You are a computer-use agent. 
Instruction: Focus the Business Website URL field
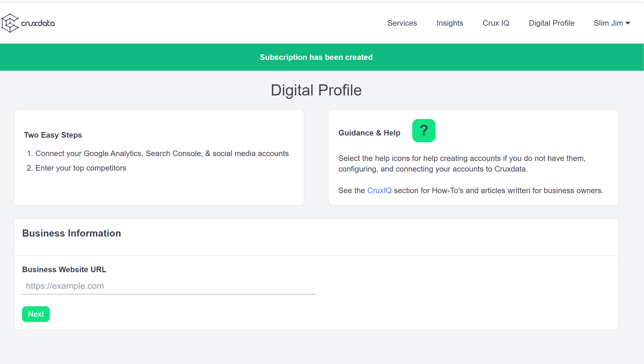click(169, 286)
